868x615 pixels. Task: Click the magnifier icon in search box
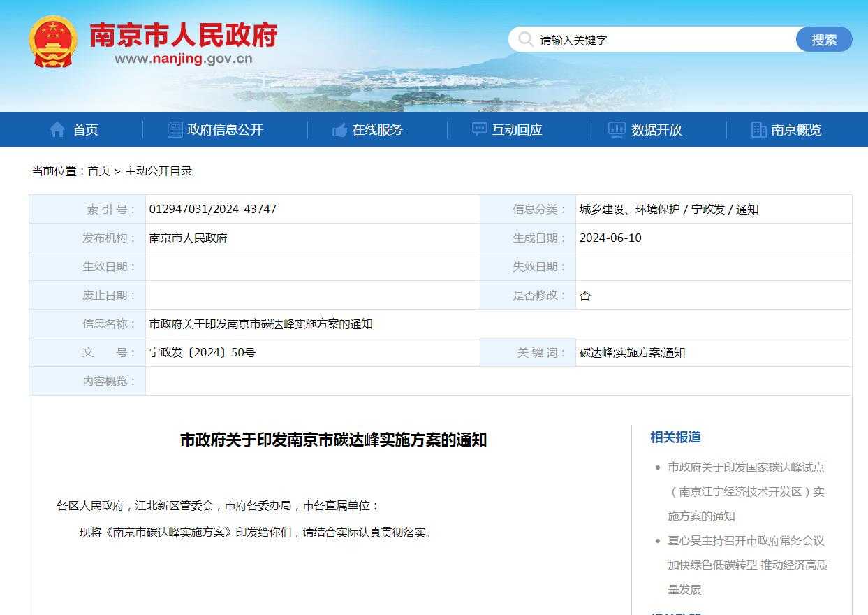click(x=526, y=39)
